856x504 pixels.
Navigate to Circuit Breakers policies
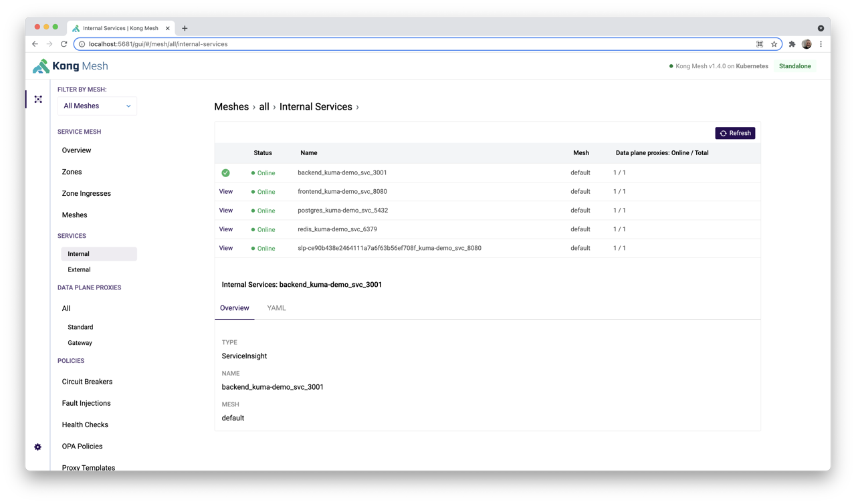coord(87,382)
